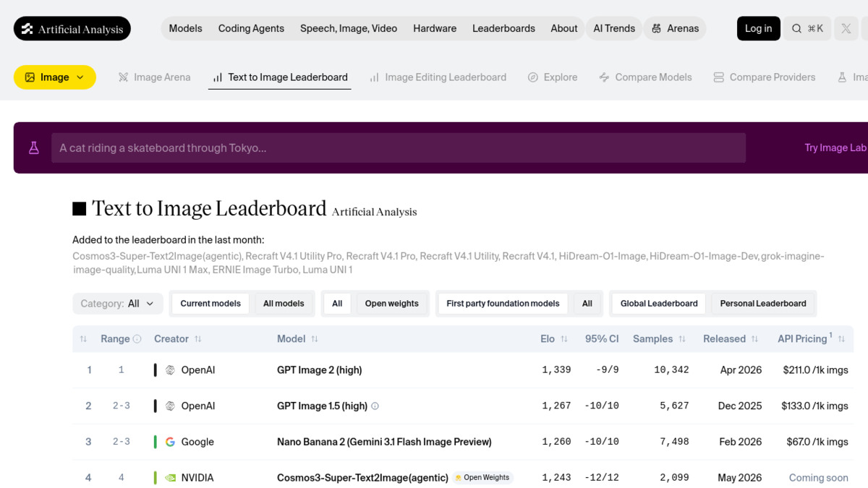This screenshot has width=868, height=488.
Task: Select All weights filter beside Open weights
Action: pyautogui.click(x=337, y=304)
